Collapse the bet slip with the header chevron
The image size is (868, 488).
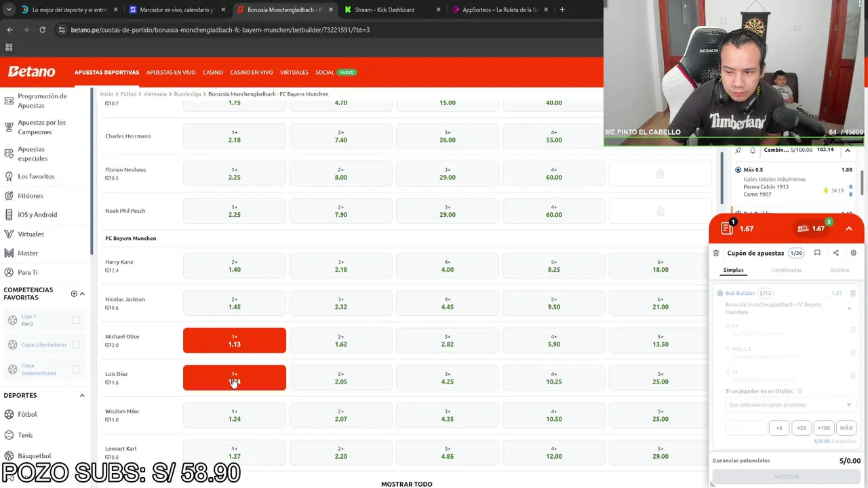[x=849, y=228]
